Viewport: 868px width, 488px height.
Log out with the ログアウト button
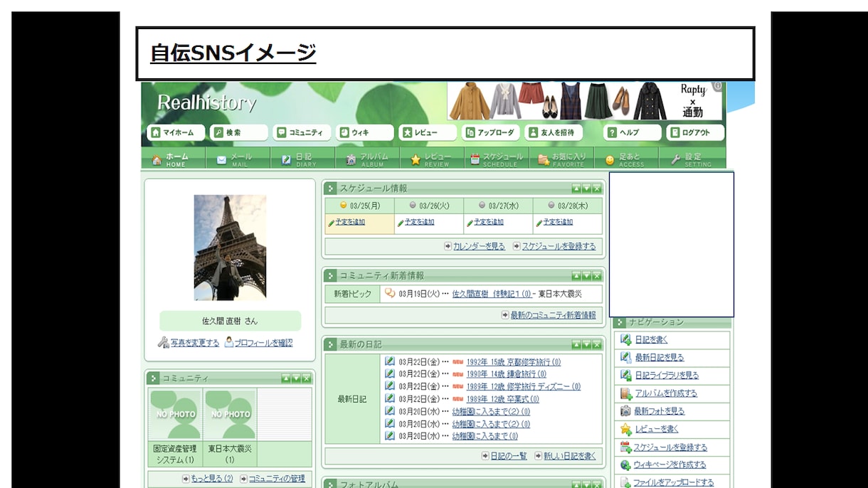pos(695,132)
